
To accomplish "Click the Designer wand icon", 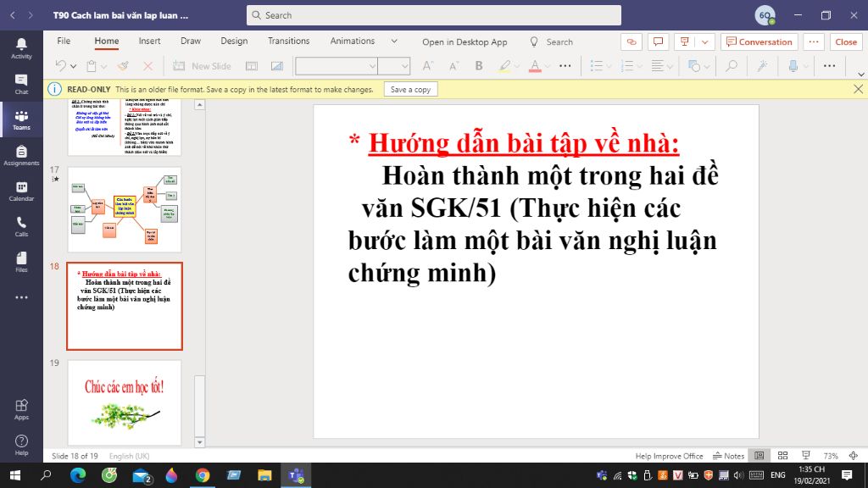I will tap(762, 66).
